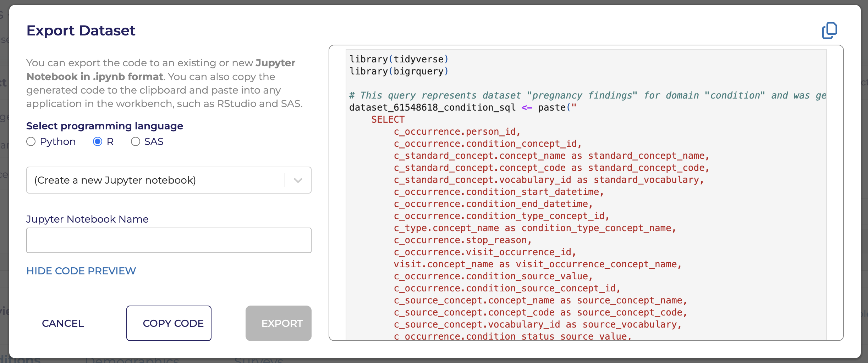The image size is (868, 363).
Task: Click the c_occurrence.person_id line in the code
Action: click(457, 132)
